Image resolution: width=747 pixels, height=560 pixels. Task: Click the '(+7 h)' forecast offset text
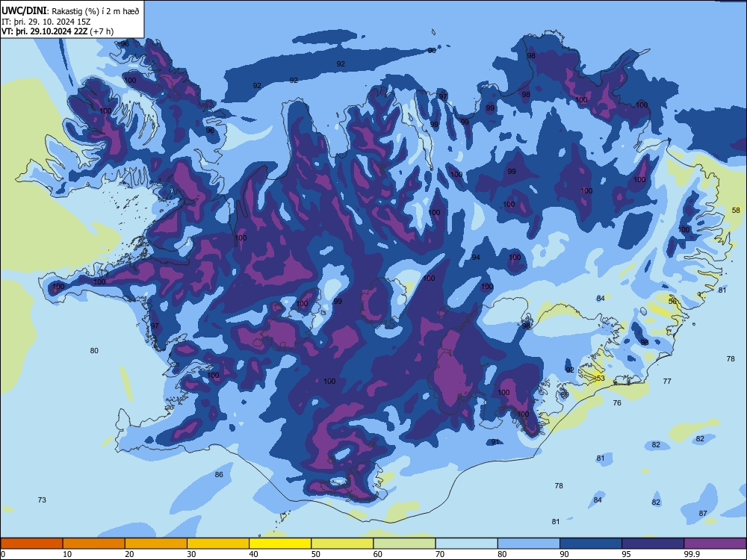(x=102, y=31)
